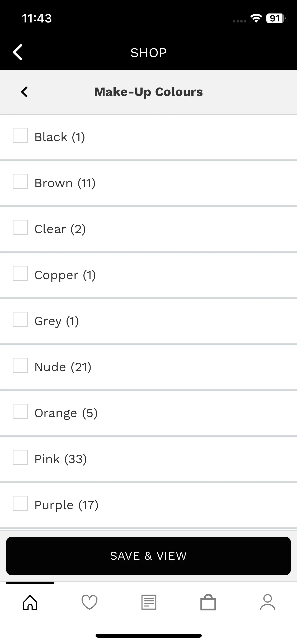Open the account profile icon
This screenshot has width=297, height=644.
click(x=268, y=602)
